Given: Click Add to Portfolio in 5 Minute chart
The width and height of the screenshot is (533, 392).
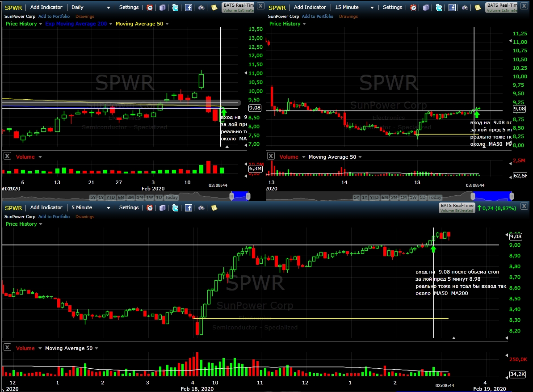Looking at the screenshot, I should point(54,217).
